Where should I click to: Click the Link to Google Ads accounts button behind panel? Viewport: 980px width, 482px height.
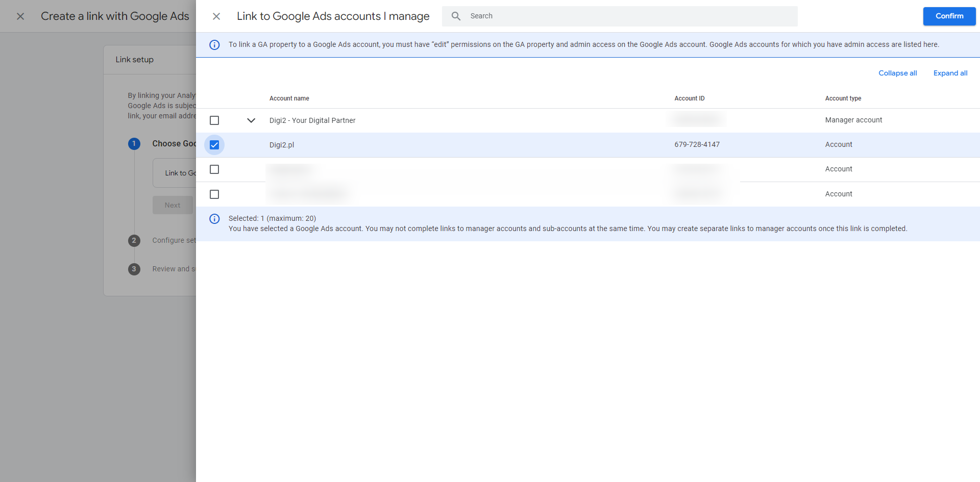tap(175, 173)
